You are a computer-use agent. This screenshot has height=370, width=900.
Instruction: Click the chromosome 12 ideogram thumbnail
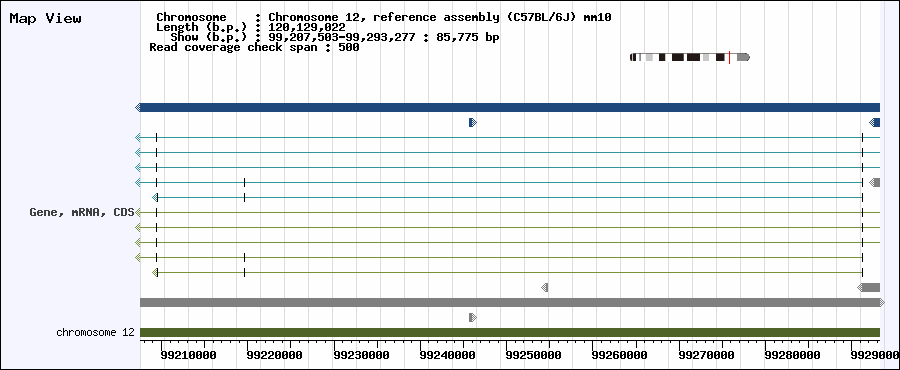click(x=690, y=57)
